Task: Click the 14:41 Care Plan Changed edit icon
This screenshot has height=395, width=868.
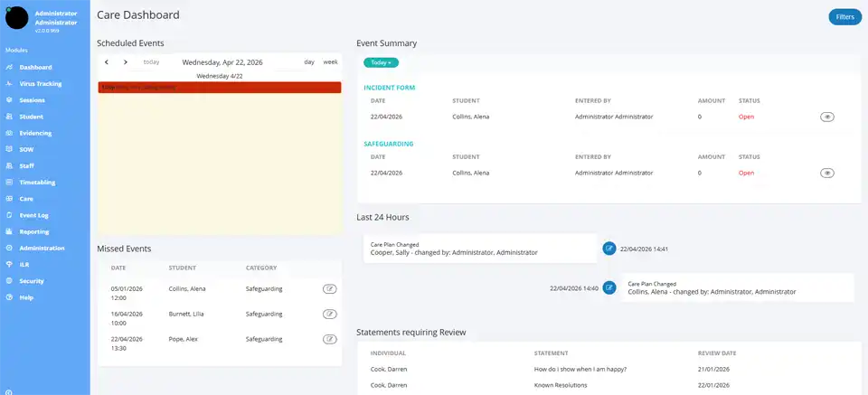Action: click(x=609, y=249)
